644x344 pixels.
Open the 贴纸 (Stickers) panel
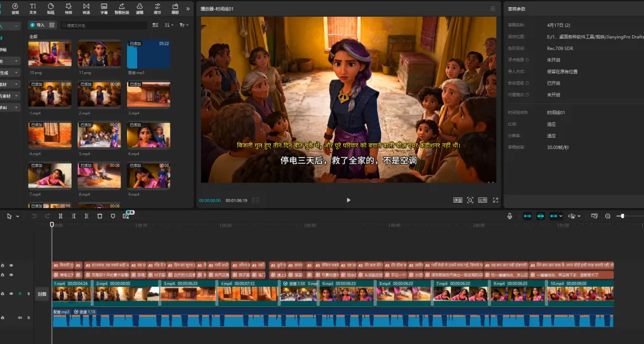click(x=51, y=8)
